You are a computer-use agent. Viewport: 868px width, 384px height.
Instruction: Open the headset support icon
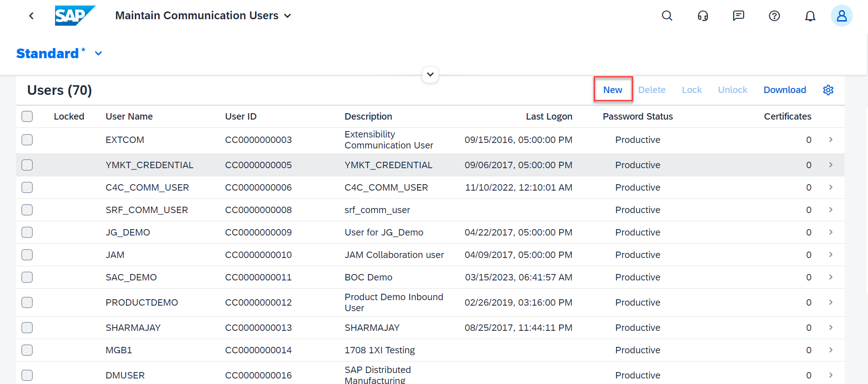click(703, 16)
